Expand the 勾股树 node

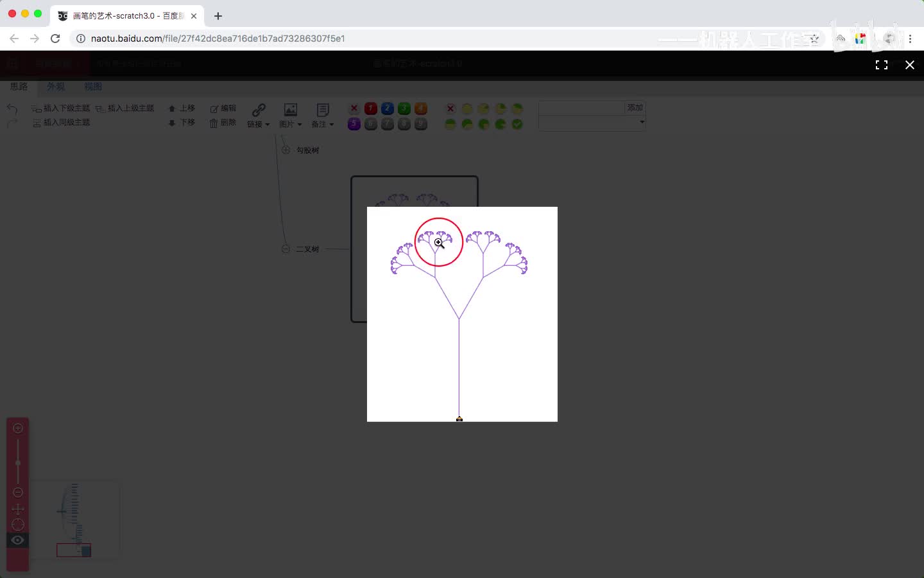[286, 150]
